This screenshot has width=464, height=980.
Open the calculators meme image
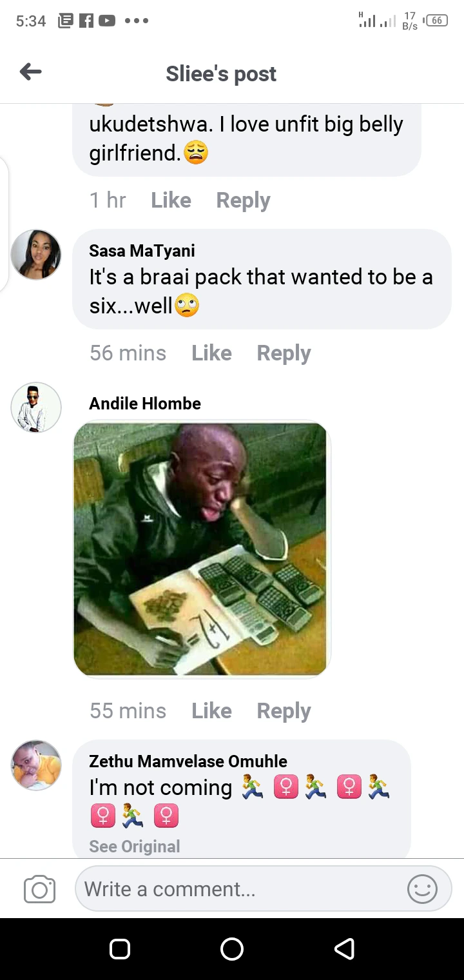(201, 549)
